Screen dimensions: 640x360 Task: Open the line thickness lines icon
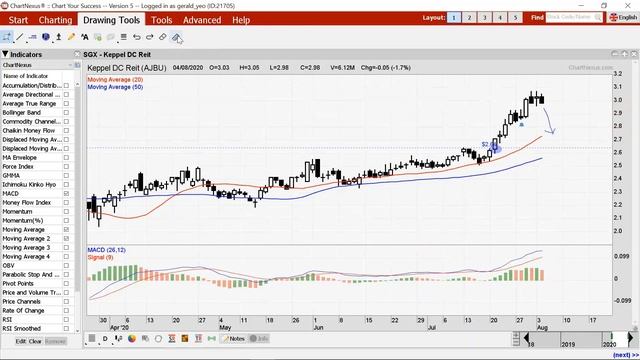pos(124,37)
